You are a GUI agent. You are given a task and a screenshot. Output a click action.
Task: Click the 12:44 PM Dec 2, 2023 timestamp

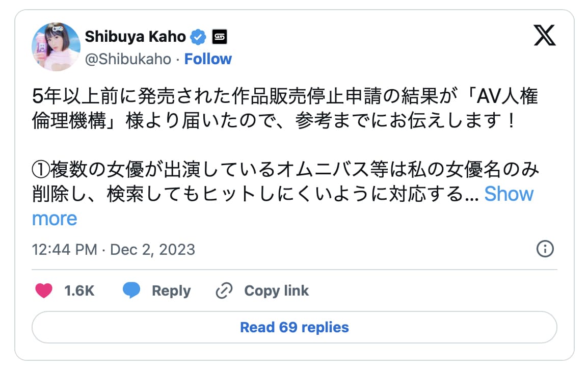[x=113, y=249]
